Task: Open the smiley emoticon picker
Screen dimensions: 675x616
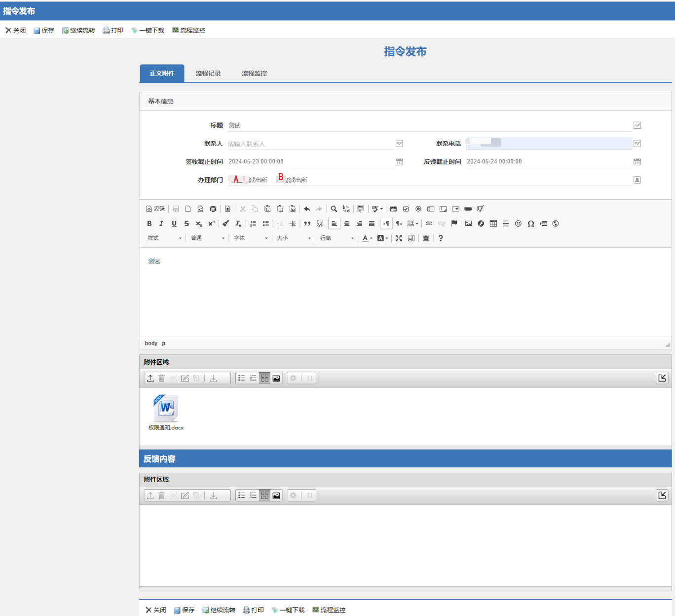Action: (x=518, y=224)
